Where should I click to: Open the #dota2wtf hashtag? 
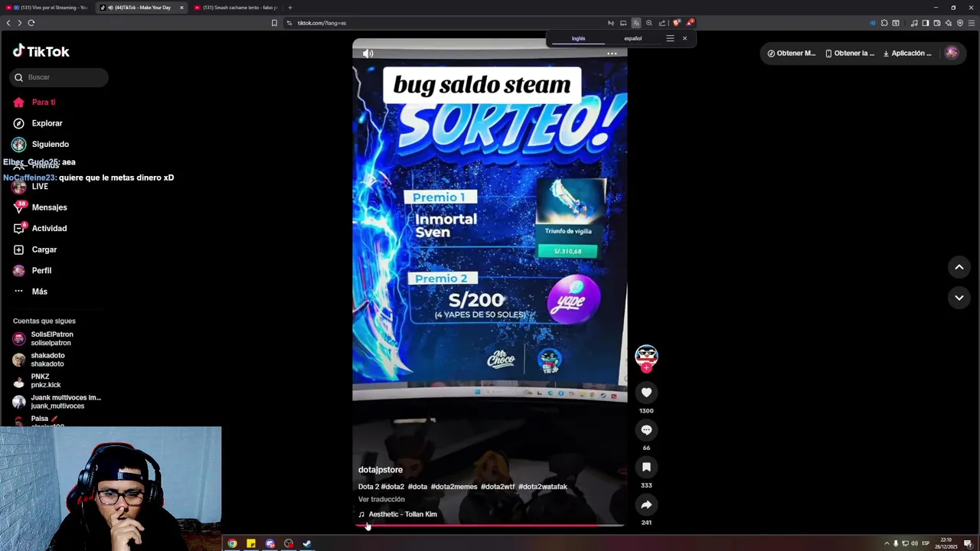point(498,487)
